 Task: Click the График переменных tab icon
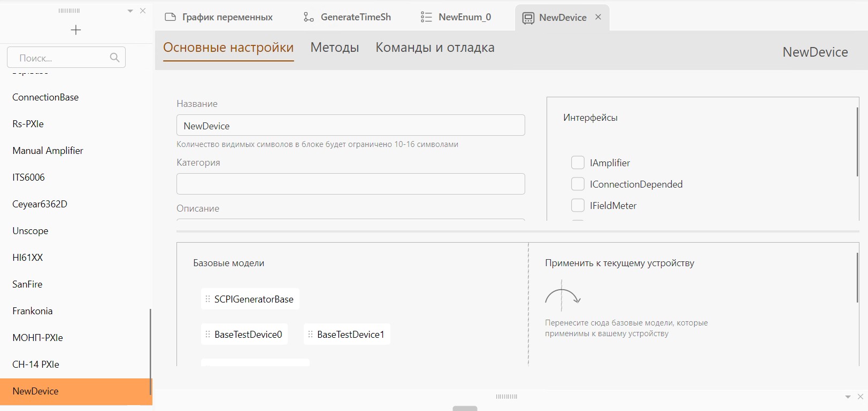point(171,17)
